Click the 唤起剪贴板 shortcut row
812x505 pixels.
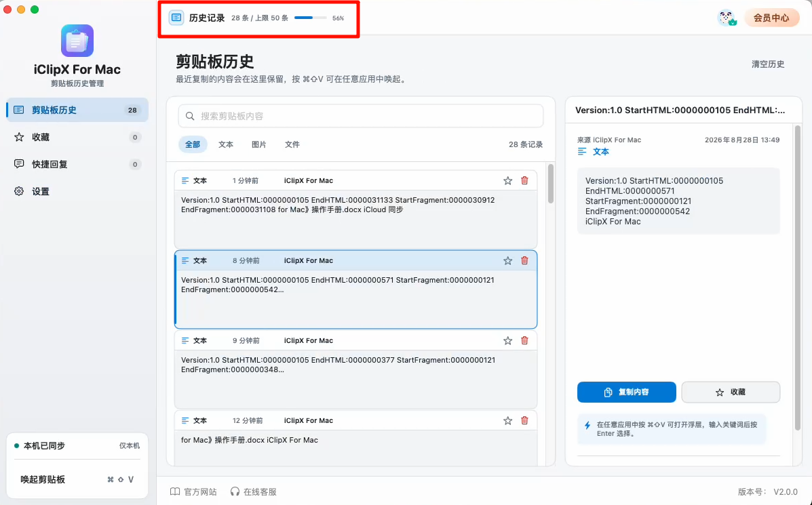point(77,480)
